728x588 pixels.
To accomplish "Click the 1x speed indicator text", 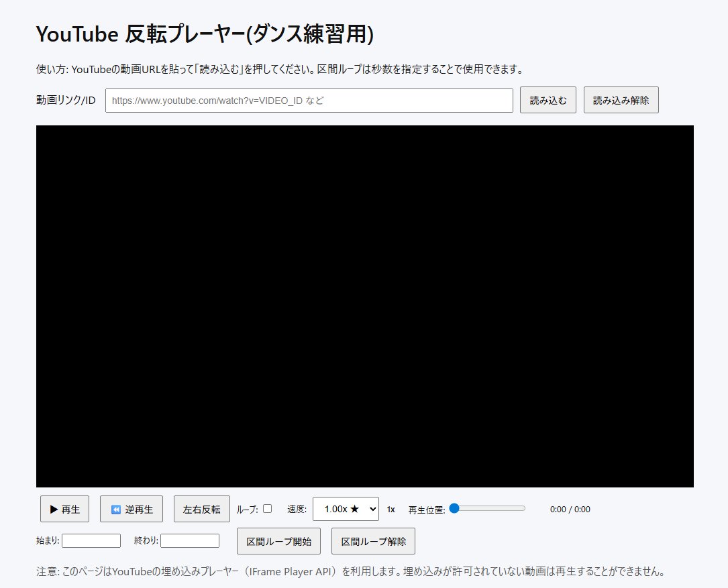I will [391, 510].
